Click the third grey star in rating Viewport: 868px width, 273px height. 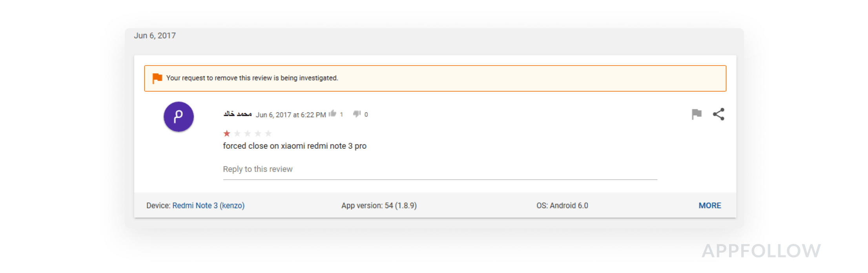(248, 134)
